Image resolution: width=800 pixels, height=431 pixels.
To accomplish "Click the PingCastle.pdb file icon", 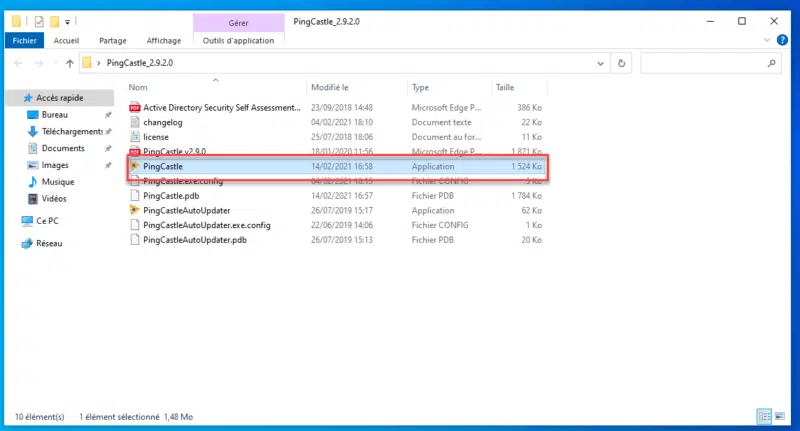I will point(135,196).
